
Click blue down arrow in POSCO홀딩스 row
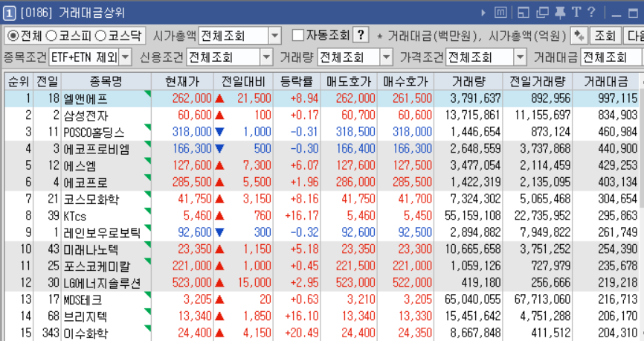pyautogui.click(x=219, y=132)
